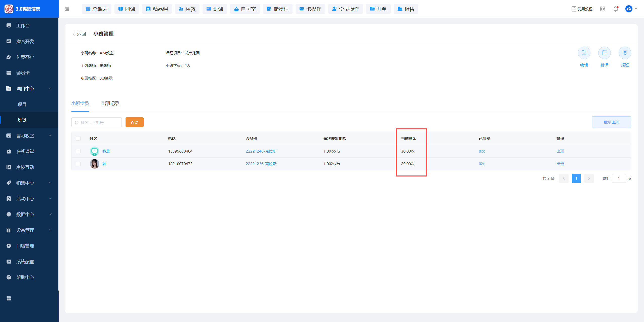
Task: Click the apps grid icon at sidebar bottom
Action: tap(9, 298)
